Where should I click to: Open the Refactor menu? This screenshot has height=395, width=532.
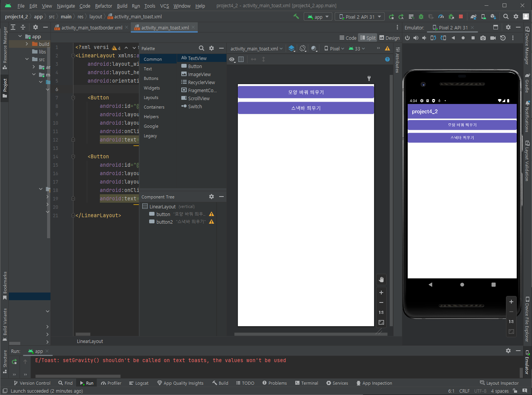pos(103,6)
